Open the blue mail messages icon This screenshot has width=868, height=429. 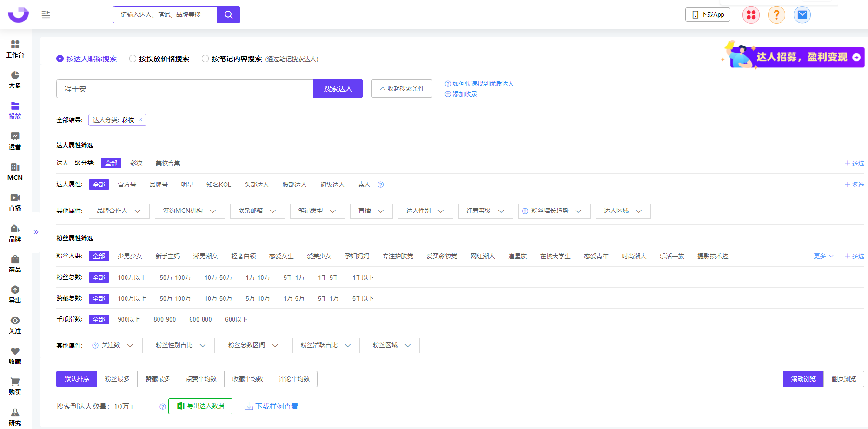point(802,15)
